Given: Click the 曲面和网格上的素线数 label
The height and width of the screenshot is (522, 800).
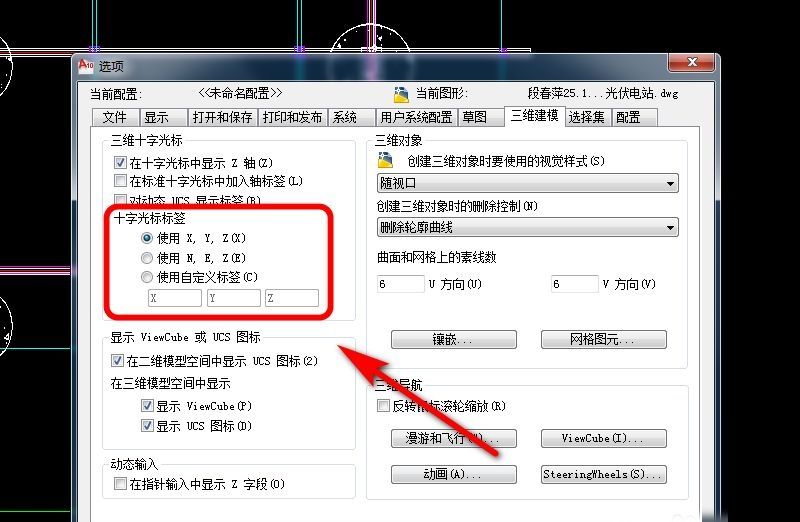Looking at the screenshot, I should (437, 257).
